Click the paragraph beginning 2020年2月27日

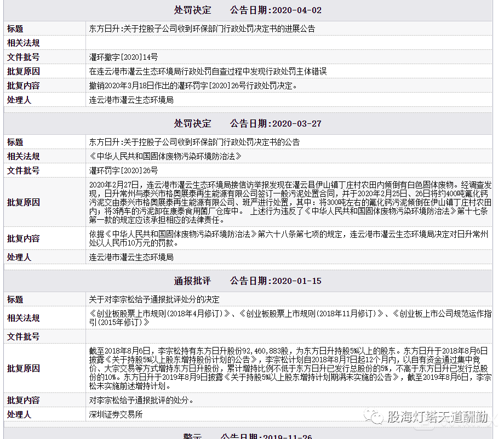pyautogui.click(x=290, y=202)
